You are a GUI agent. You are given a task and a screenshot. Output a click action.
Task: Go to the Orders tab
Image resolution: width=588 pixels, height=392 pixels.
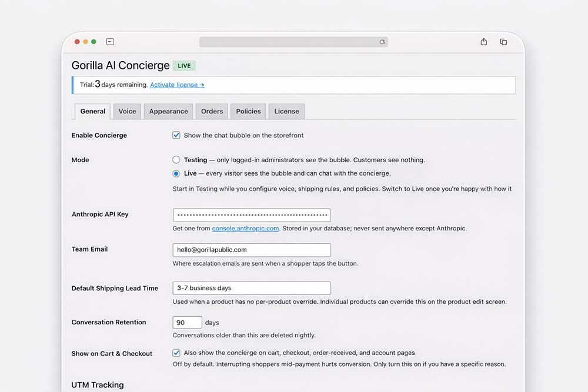point(212,111)
